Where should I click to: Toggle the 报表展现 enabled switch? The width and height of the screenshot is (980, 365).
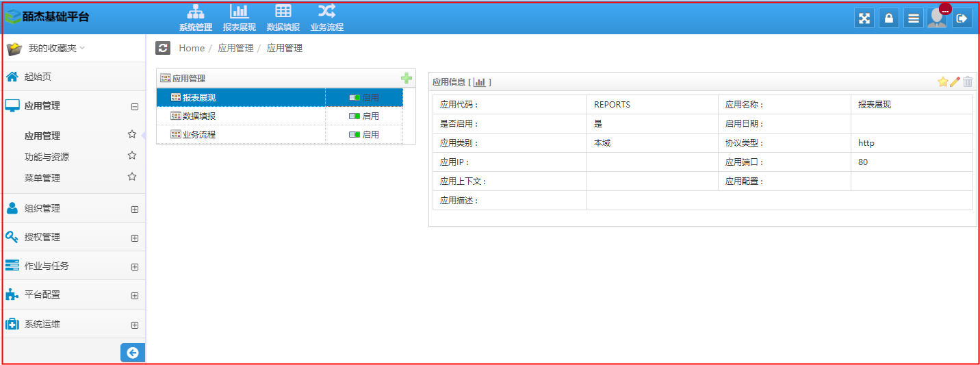pyautogui.click(x=354, y=98)
